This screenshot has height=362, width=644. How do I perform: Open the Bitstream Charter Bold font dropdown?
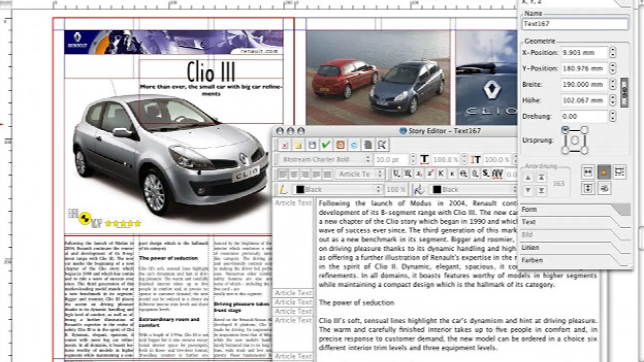323,159
